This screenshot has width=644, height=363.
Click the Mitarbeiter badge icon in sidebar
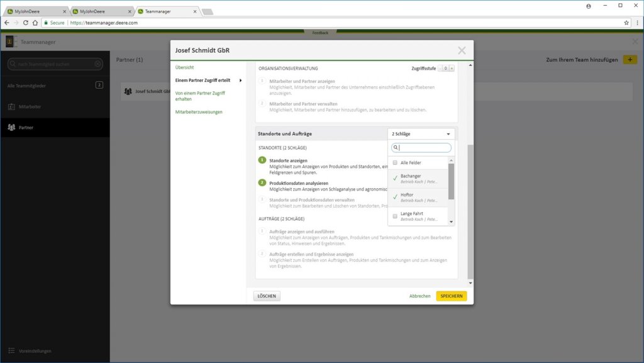11,107
